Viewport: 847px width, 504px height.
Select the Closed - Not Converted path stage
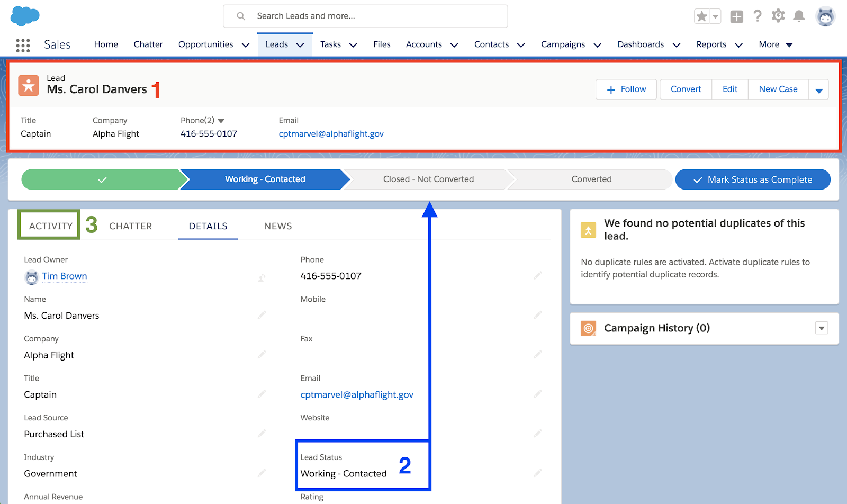[428, 179]
